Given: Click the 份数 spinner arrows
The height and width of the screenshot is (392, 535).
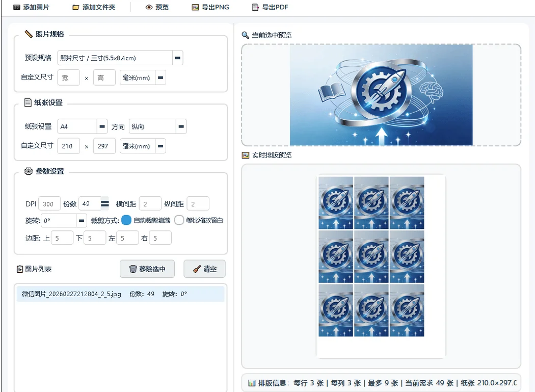Looking at the screenshot, I should (x=105, y=203).
